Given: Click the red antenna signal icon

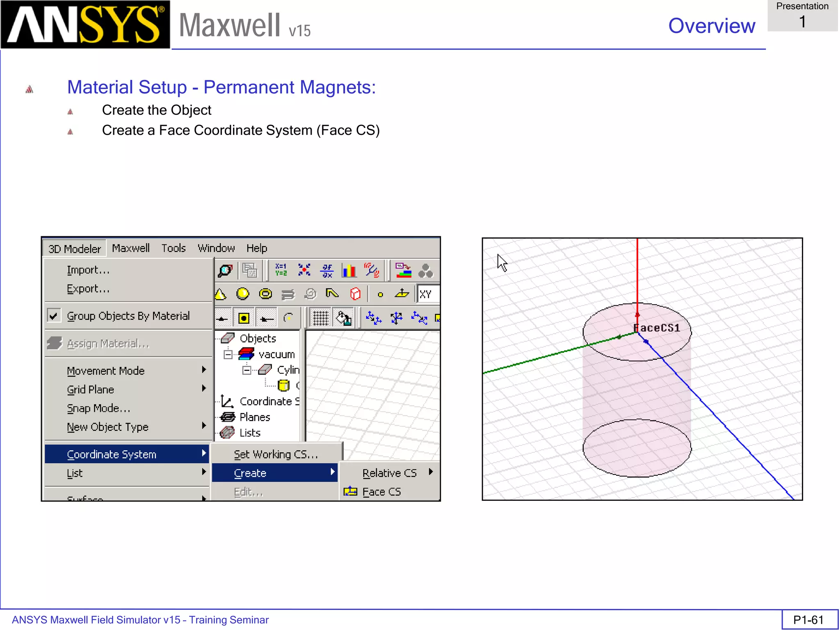Looking at the screenshot, I should tap(372, 270).
